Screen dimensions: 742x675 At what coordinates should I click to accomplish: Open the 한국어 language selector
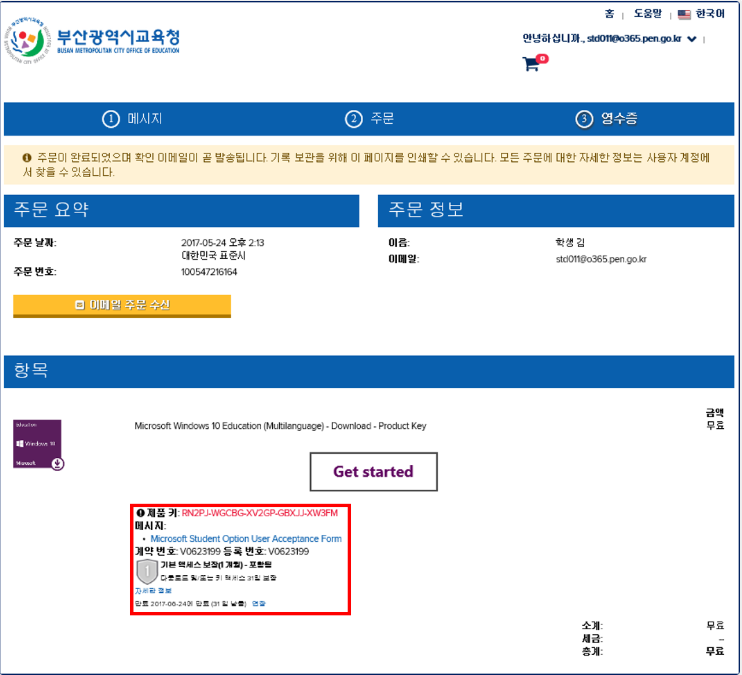710,14
